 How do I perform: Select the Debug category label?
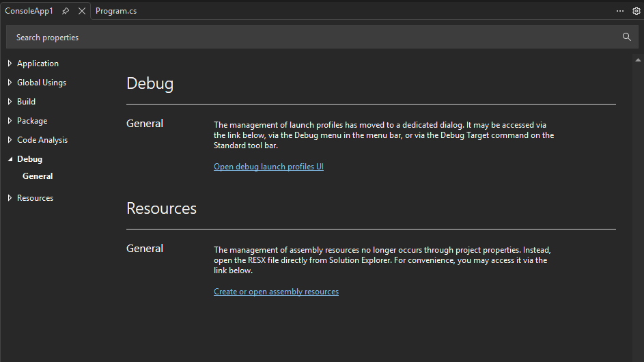point(29,159)
